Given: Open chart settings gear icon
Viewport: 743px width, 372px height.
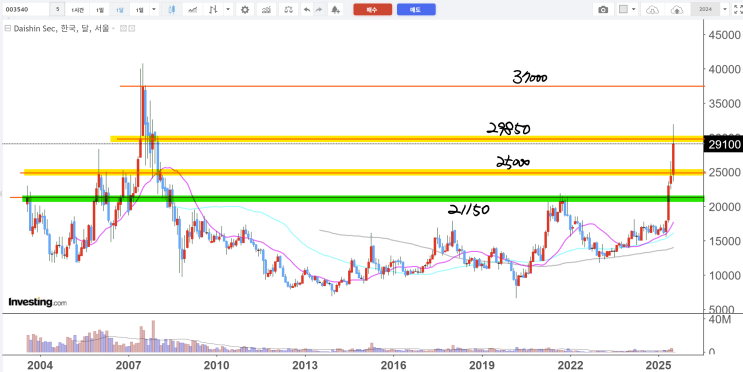Looking at the screenshot, I should [x=245, y=9].
